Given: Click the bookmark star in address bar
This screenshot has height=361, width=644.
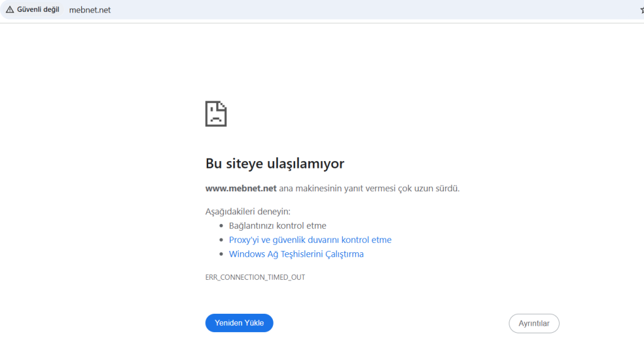Looking at the screenshot, I should click(x=641, y=9).
